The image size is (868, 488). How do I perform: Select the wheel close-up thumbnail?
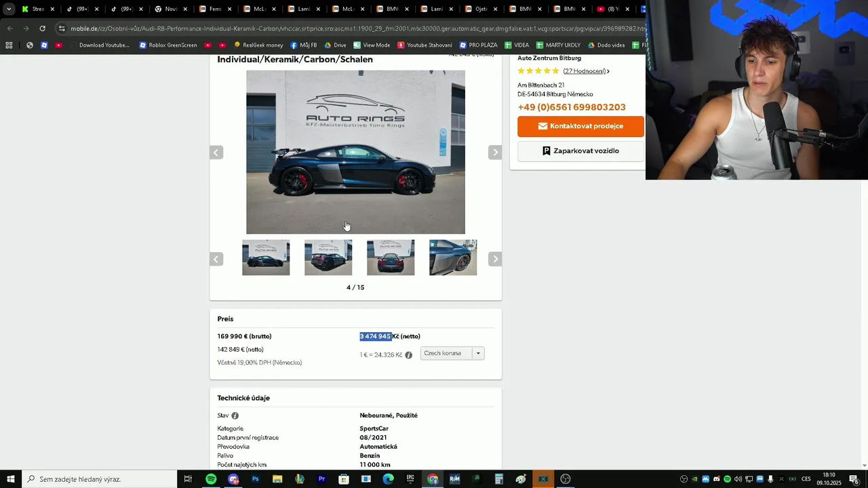(x=453, y=258)
